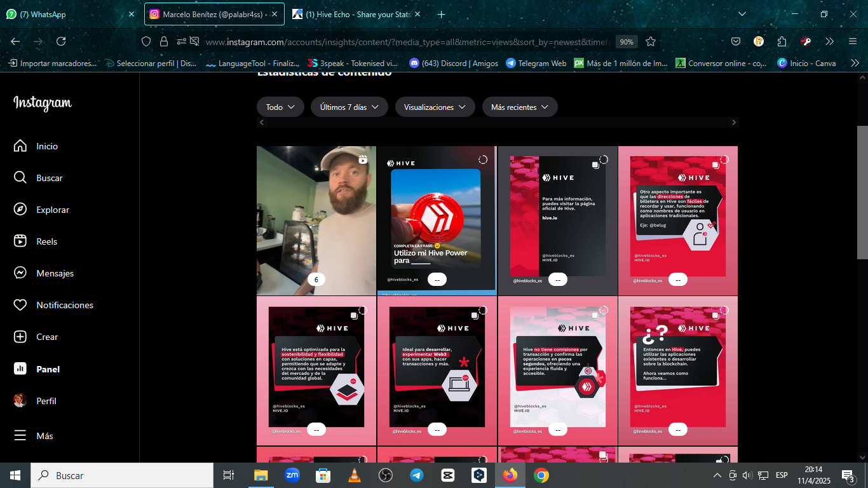Image resolution: width=868 pixels, height=488 pixels.
Task: Close the Hive Echo tab
Action: pyautogui.click(x=417, y=14)
